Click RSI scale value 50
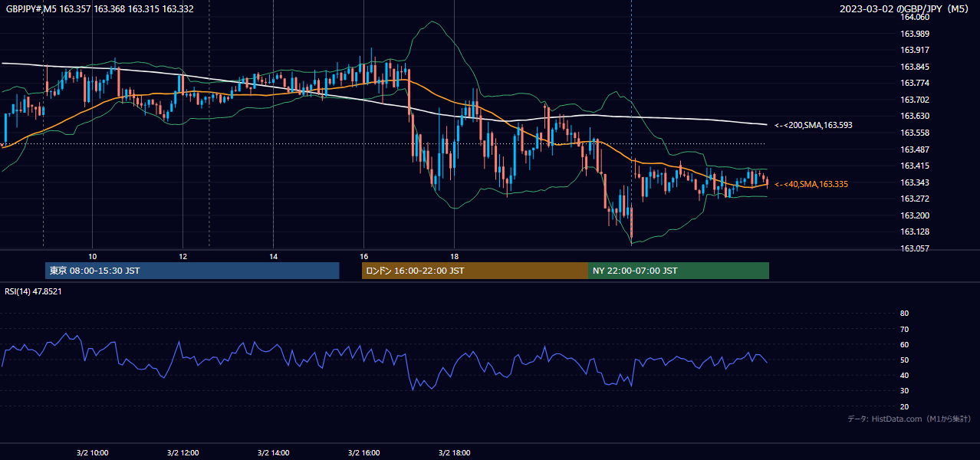The image size is (980, 460). coord(904,360)
